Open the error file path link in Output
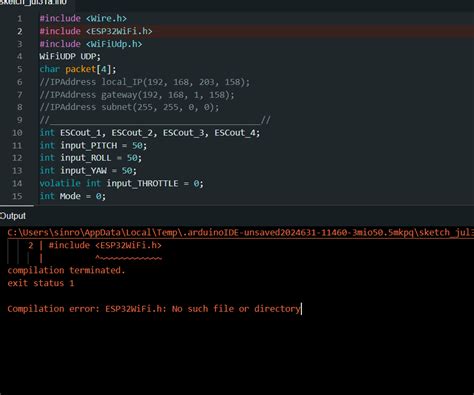Viewport: 474px width, 395px height. click(x=241, y=232)
